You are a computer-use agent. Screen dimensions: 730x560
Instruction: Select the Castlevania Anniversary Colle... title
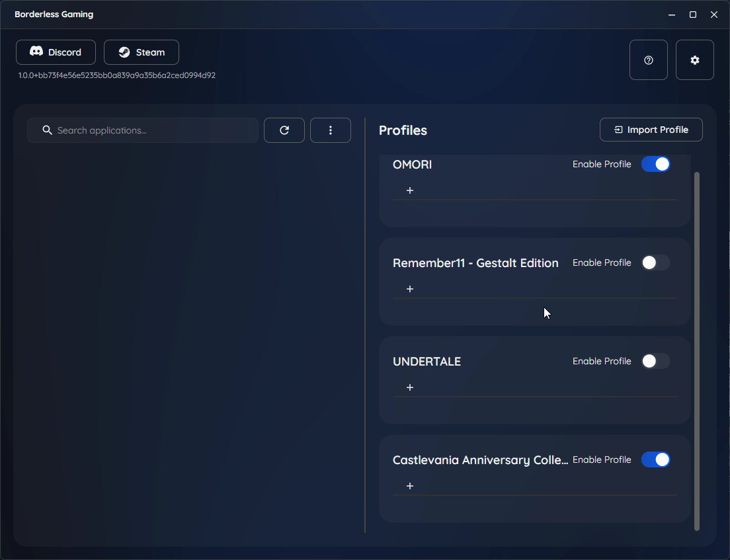click(480, 460)
